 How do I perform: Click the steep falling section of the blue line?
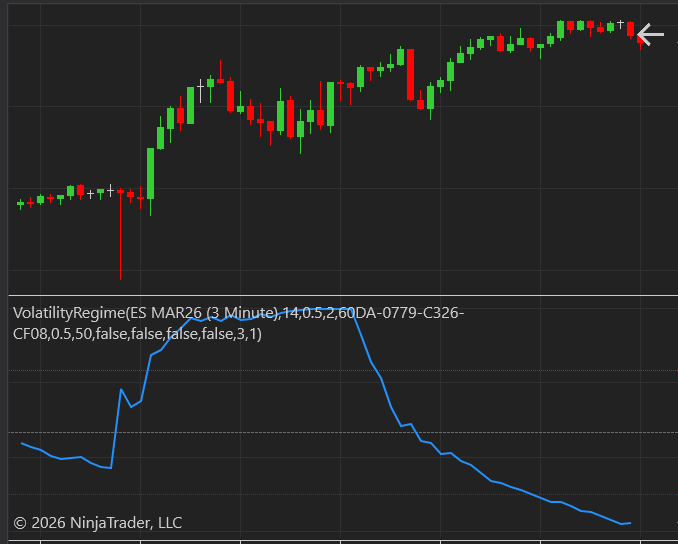[x=380, y=380]
